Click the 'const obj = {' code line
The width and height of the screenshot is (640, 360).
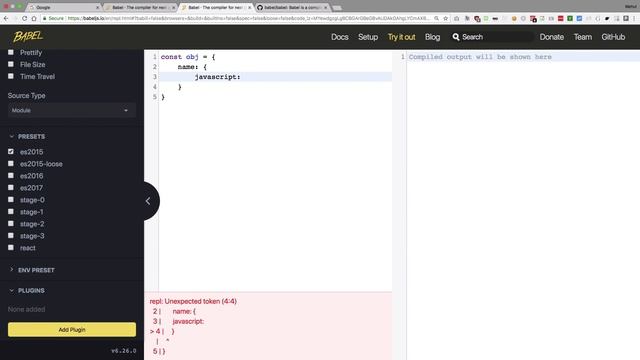tap(188, 57)
